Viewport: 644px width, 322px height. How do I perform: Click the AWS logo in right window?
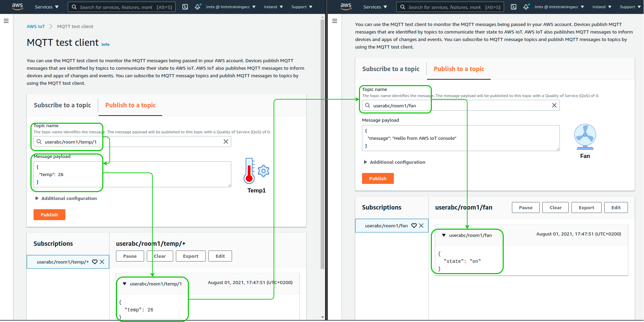346,6
